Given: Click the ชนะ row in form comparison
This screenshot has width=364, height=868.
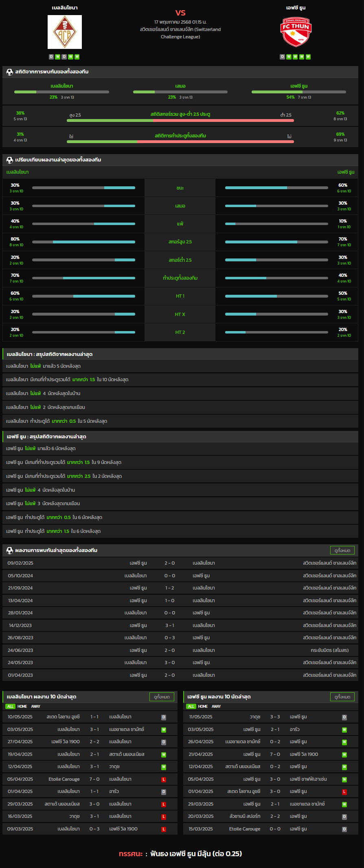Looking at the screenshot, I should tap(180, 188).
